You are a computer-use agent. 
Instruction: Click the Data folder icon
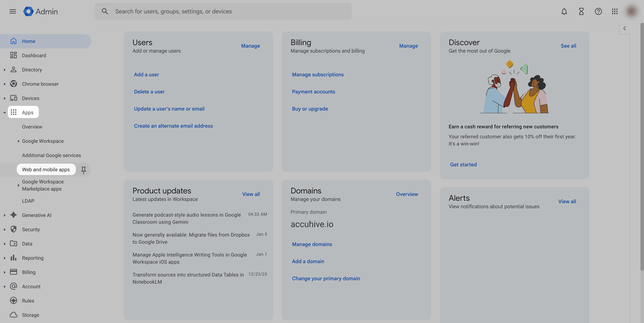pyautogui.click(x=14, y=243)
